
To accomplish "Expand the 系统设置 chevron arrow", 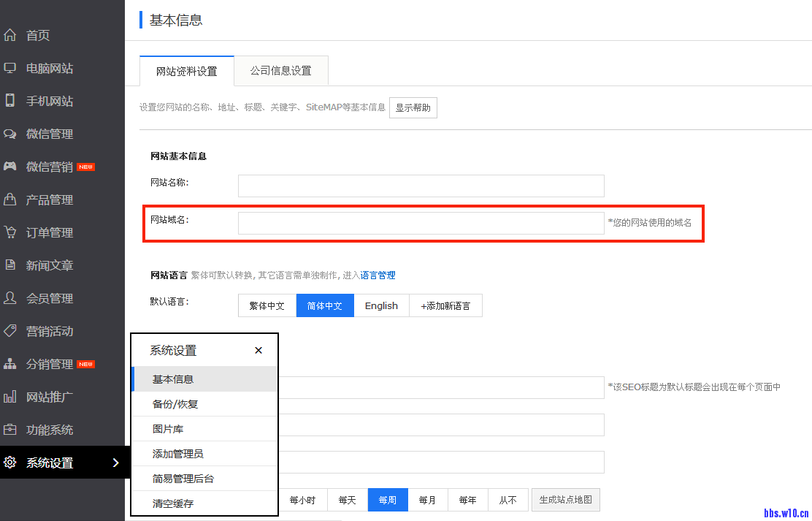I will click(115, 463).
